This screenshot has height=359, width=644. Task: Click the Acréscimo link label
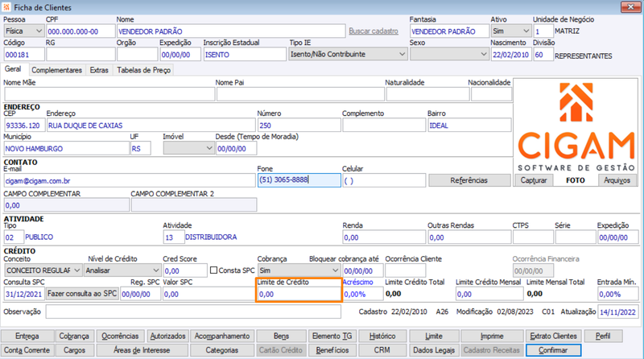357,283
